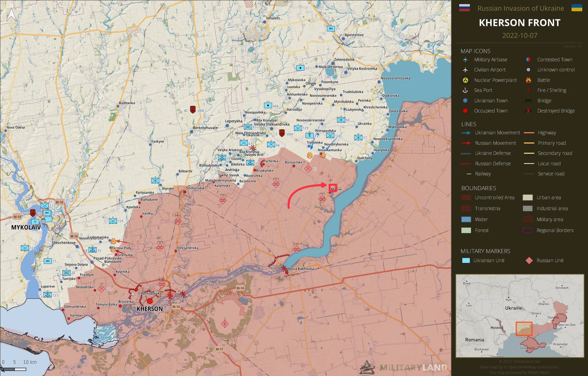Click the Ukraine overview inset map
588x376 pixels.
[520, 316]
